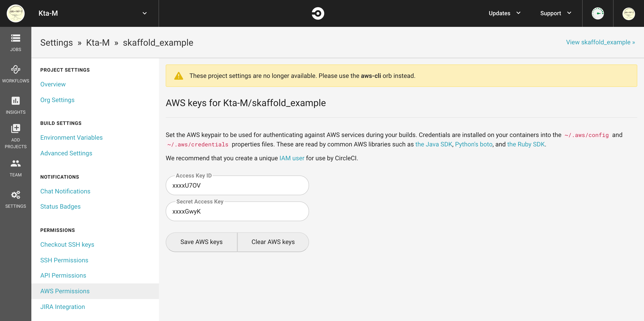
Task: Click the CircleCI logo in the header
Action: coord(318,13)
